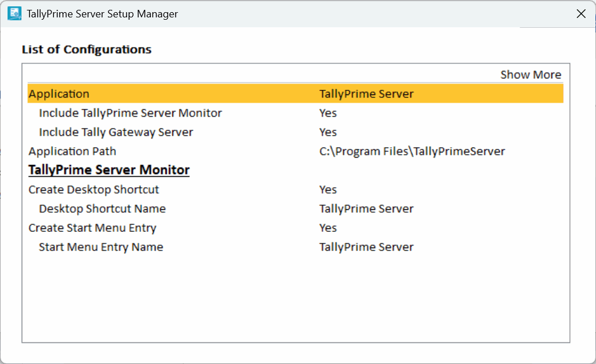The image size is (596, 364).
Task: Toggle Yes value for TallyPrime Server Monitor
Action: point(328,113)
